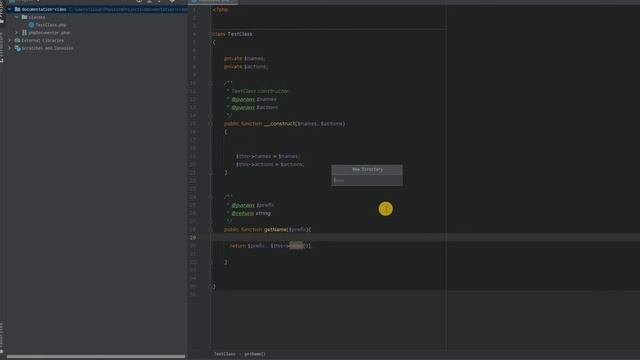Click the Scratches and Consoles icon
Image resolution: width=640 pixels, height=360 pixels.
[18, 48]
